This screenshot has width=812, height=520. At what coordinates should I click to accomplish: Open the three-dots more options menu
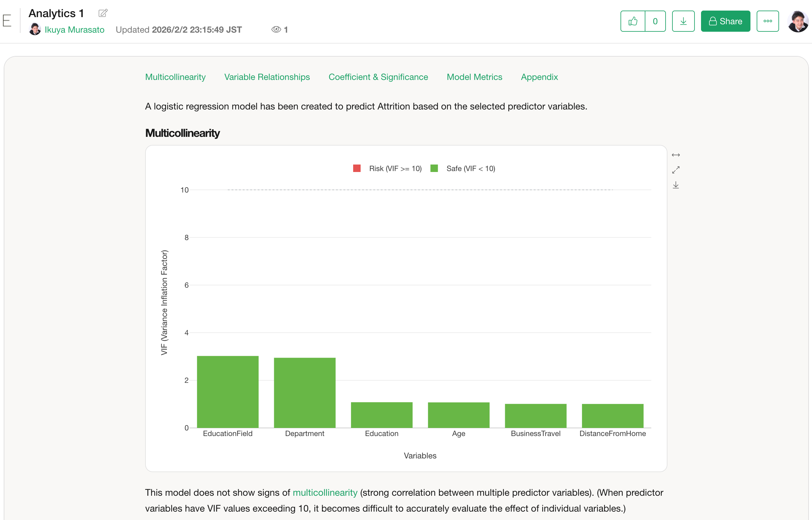[x=768, y=21]
